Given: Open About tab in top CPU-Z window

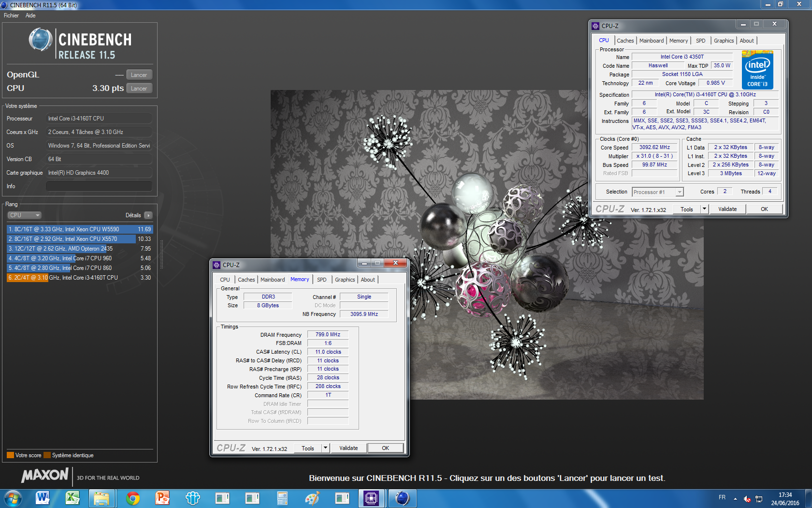Looking at the screenshot, I should coord(747,41).
